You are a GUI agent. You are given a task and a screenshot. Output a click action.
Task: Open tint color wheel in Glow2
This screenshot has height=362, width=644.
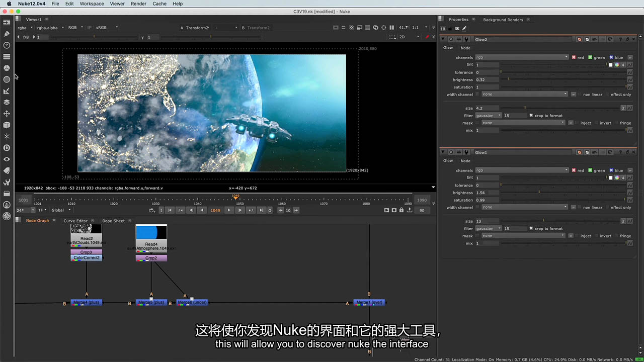tap(617, 65)
